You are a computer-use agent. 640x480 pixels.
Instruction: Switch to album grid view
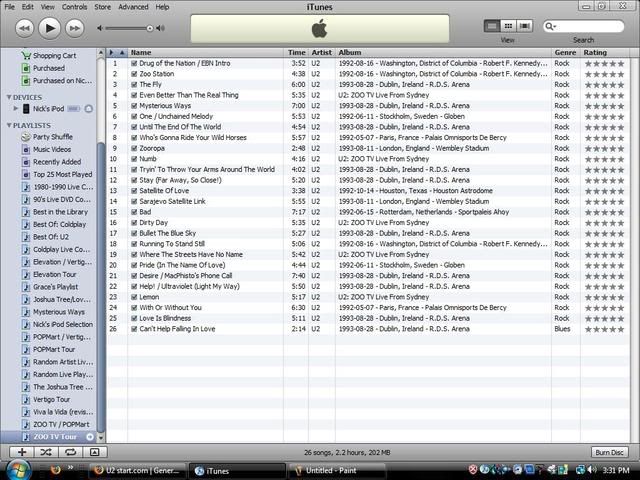pos(508,26)
